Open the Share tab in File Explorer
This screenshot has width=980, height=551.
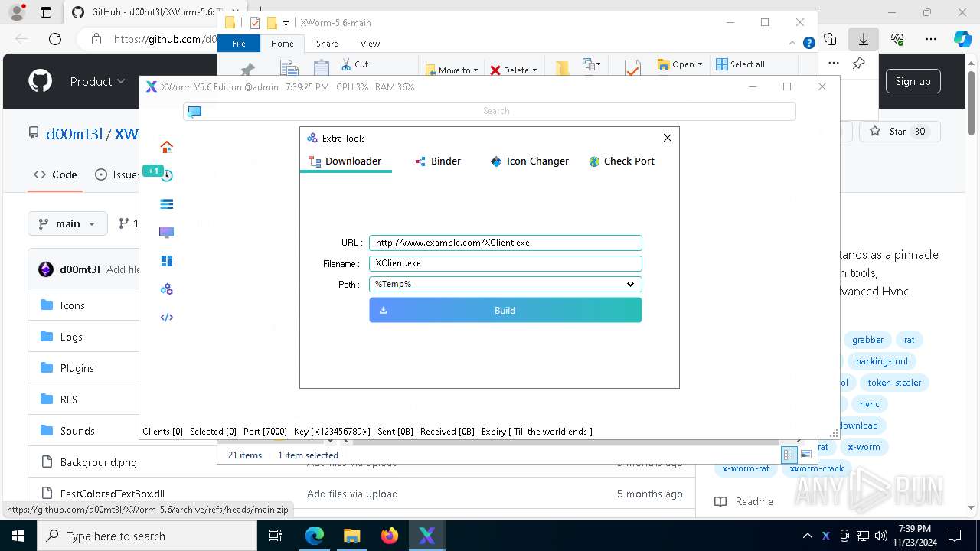(x=327, y=44)
